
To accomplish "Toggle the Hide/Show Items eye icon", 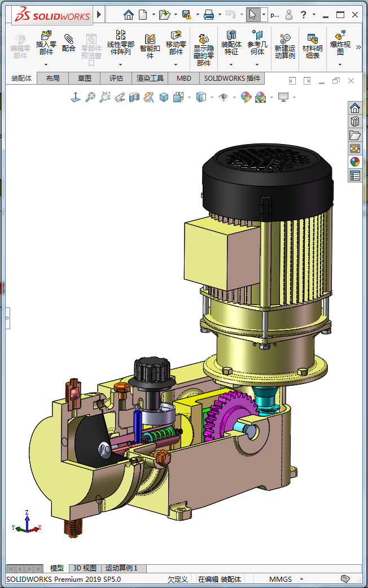I will [x=224, y=98].
